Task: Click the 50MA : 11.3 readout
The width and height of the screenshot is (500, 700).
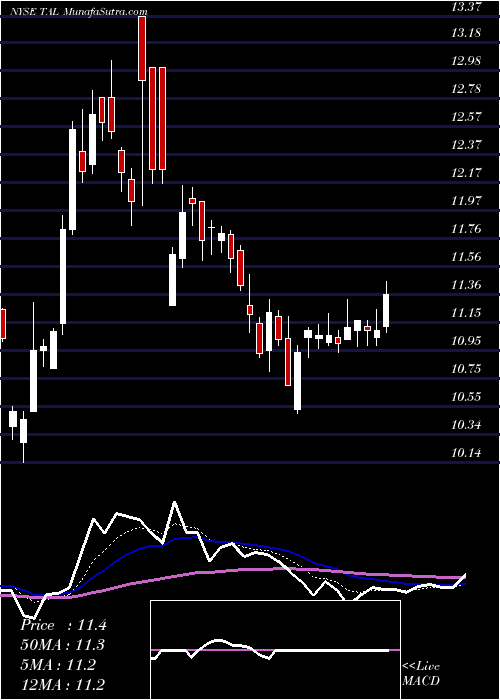Action: [63, 645]
